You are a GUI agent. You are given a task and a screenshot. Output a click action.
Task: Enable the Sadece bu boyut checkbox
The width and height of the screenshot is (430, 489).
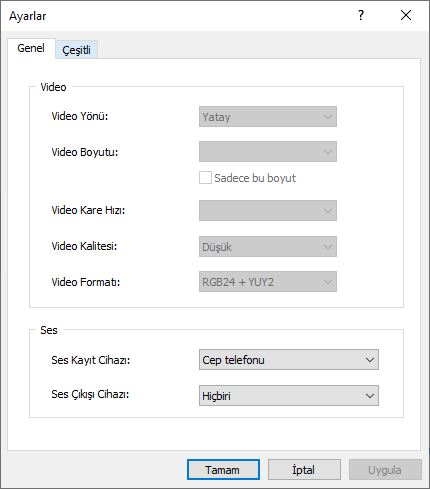[205, 178]
